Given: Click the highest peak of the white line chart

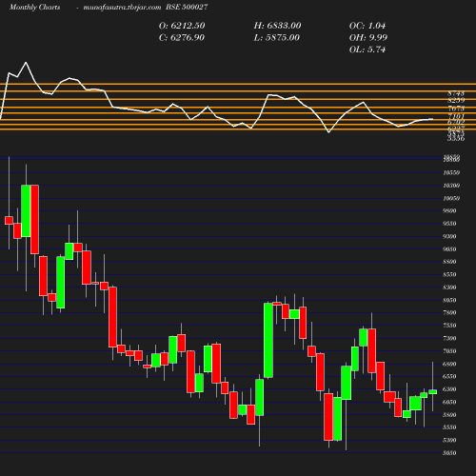Looking at the screenshot, I should pos(26,63).
